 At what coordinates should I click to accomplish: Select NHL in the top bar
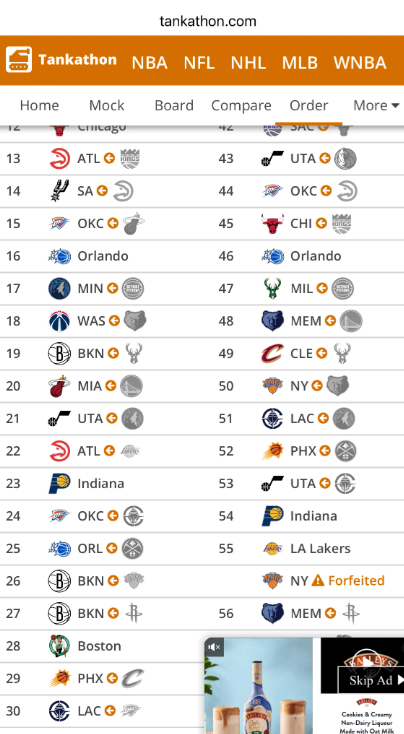(248, 62)
